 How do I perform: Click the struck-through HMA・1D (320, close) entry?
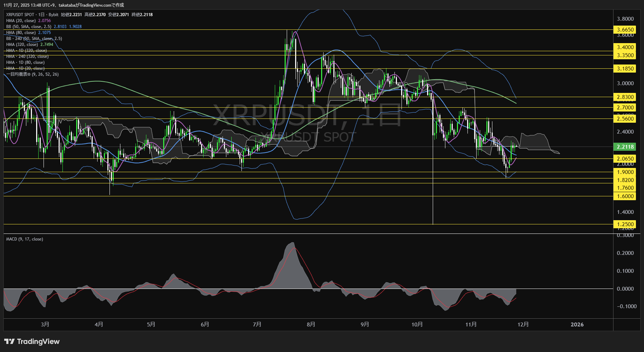pyautogui.click(x=26, y=50)
